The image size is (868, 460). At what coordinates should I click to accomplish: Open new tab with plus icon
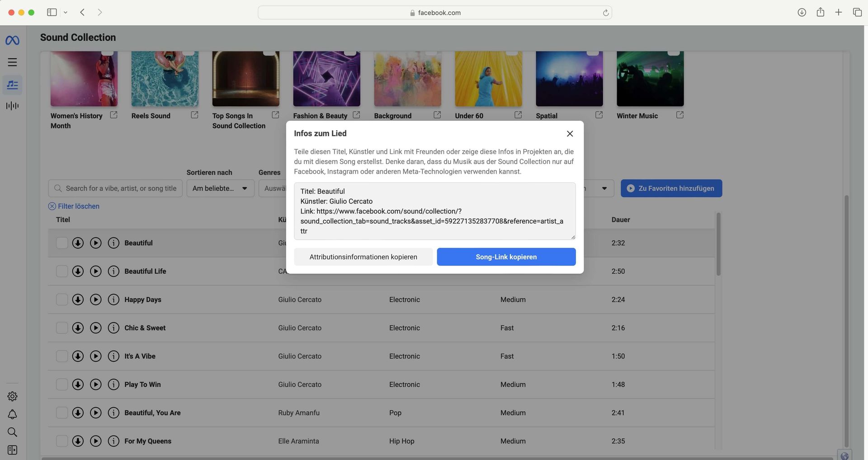coord(838,13)
